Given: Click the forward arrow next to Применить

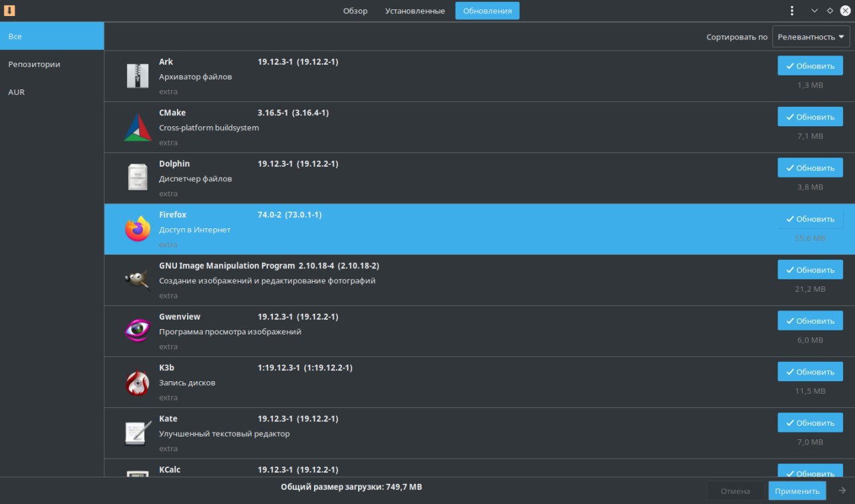Looking at the screenshot, I should [842, 491].
